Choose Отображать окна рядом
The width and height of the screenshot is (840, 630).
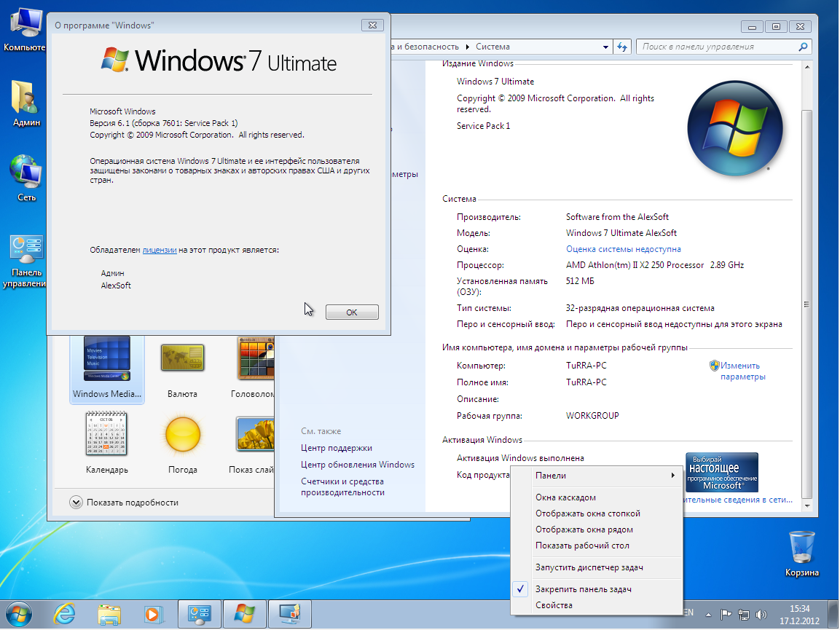597,529
